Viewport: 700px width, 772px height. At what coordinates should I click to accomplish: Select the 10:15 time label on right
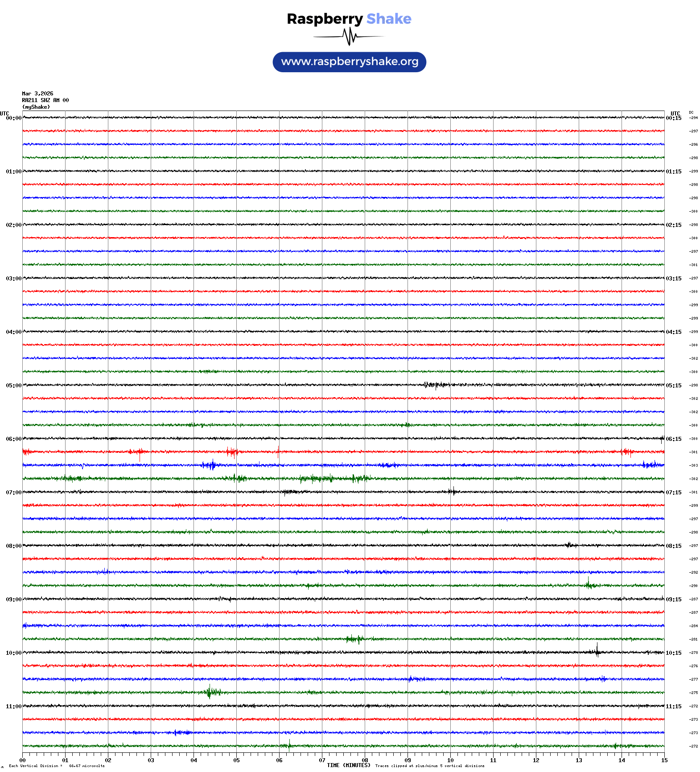tap(673, 653)
